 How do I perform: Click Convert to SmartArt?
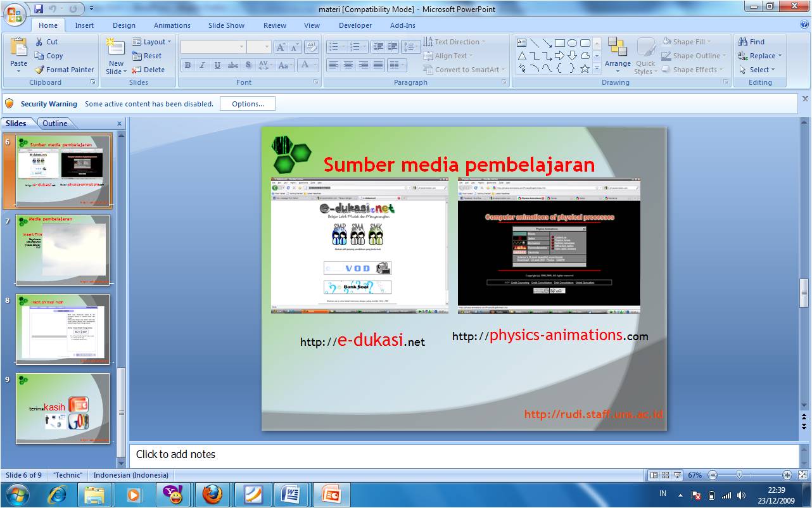(x=464, y=70)
